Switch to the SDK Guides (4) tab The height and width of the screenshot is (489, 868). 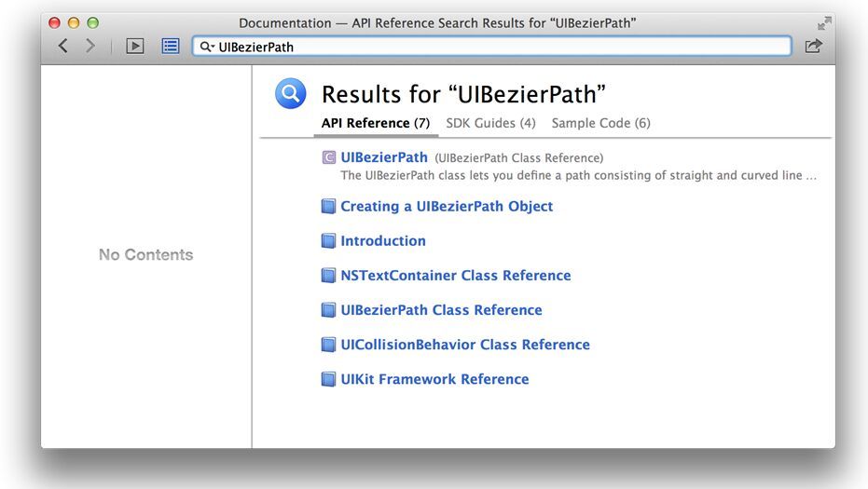point(490,123)
